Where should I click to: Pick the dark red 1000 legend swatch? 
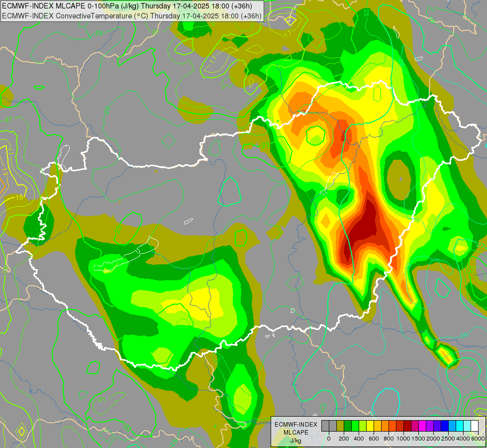pyautogui.click(x=407, y=426)
